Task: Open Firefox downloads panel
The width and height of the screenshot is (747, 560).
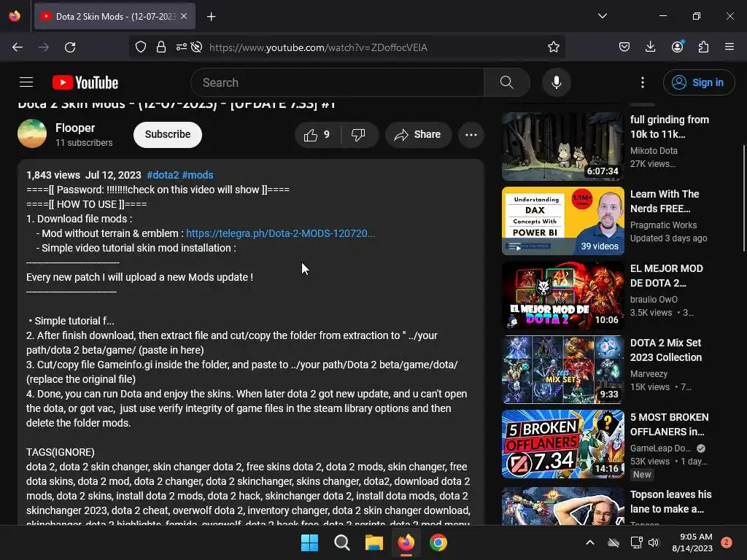Action: (x=650, y=47)
